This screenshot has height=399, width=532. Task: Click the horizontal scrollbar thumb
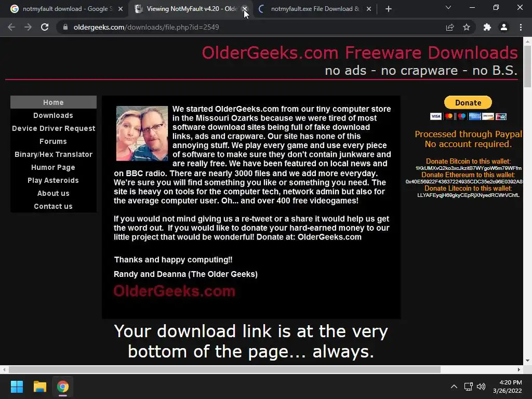224,369
